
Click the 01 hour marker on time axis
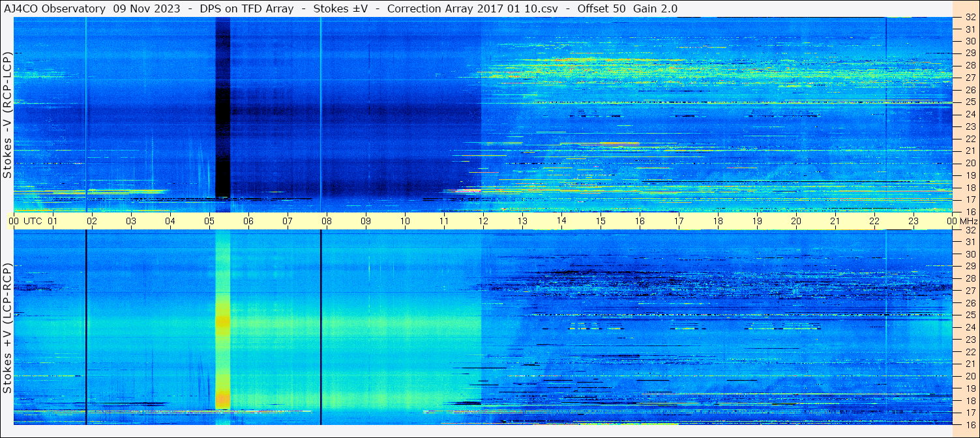(x=53, y=221)
